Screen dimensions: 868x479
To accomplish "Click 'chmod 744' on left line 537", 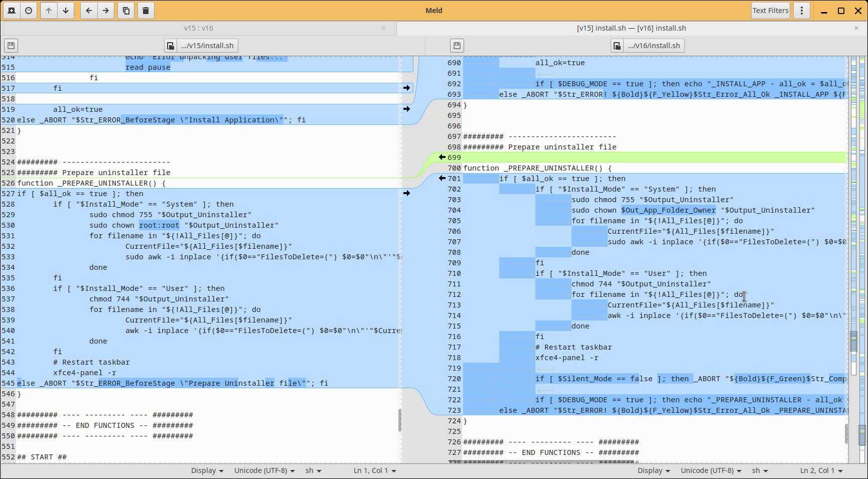I will 110,299.
